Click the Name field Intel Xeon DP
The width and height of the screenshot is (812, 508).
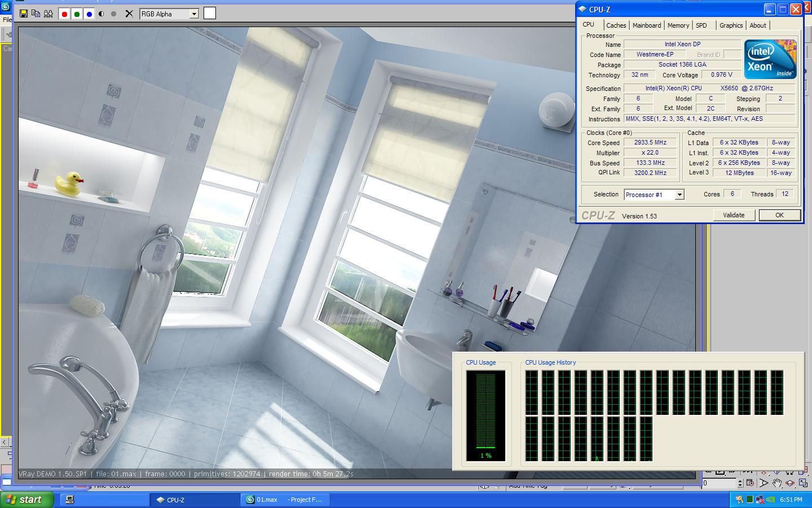tap(682, 44)
